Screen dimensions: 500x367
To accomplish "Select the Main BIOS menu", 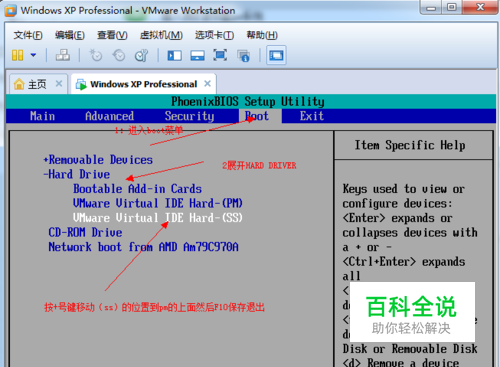I will click(42, 116).
